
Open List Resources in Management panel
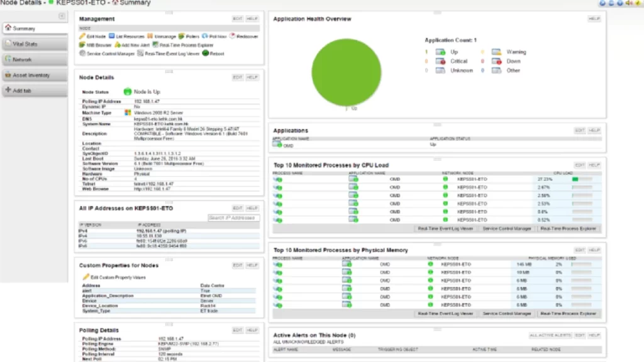pyautogui.click(x=126, y=36)
